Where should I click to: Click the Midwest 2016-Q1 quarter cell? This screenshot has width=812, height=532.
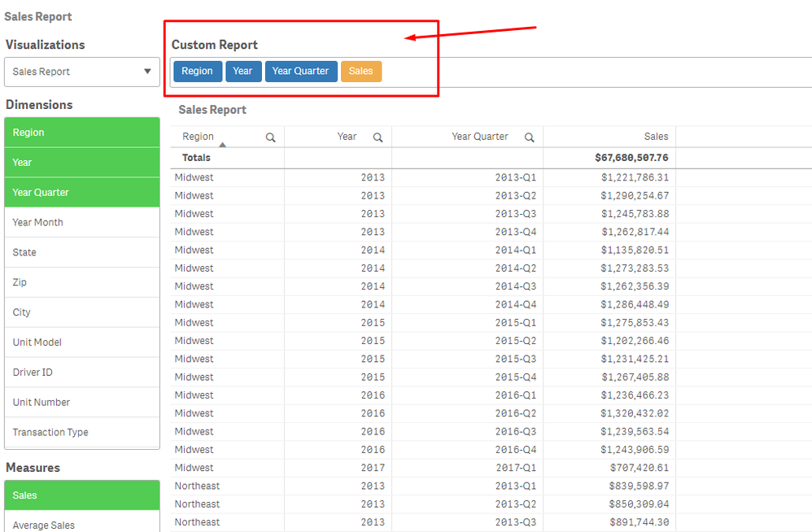click(516, 395)
